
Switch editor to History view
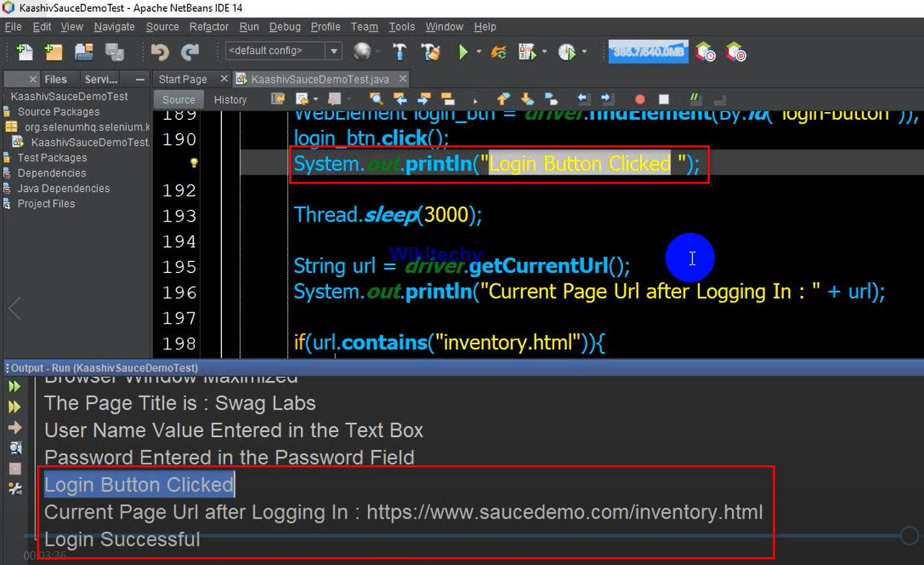[x=230, y=100]
